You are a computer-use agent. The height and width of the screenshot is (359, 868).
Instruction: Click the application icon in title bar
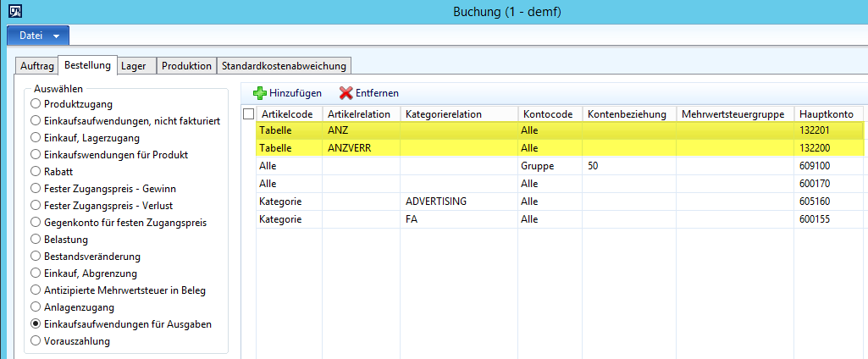[x=14, y=12]
